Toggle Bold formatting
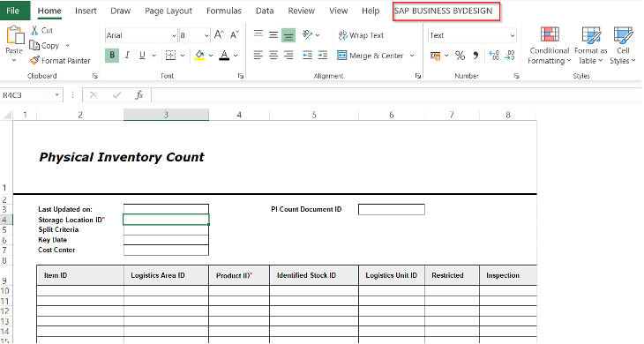 tap(112, 55)
